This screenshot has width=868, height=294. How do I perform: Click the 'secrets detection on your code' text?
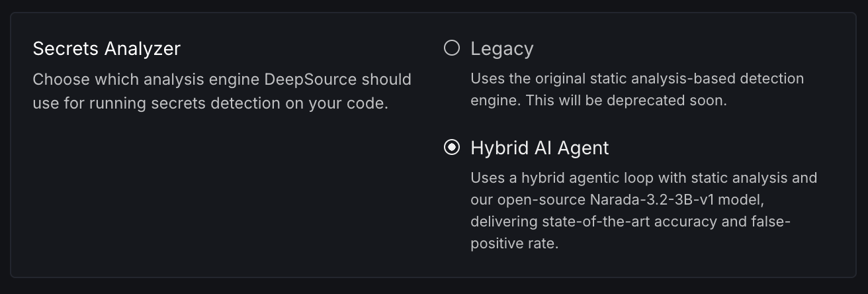(x=284, y=104)
